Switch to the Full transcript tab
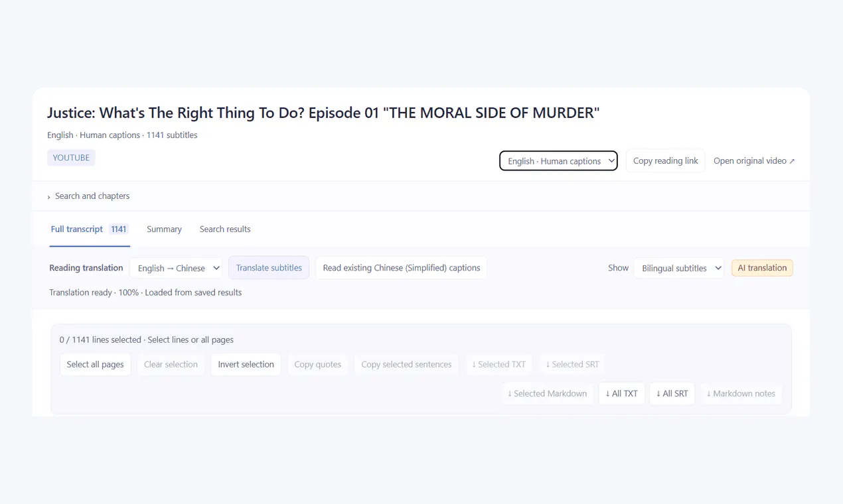The height and width of the screenshot is (504, 843). [89, 229]
